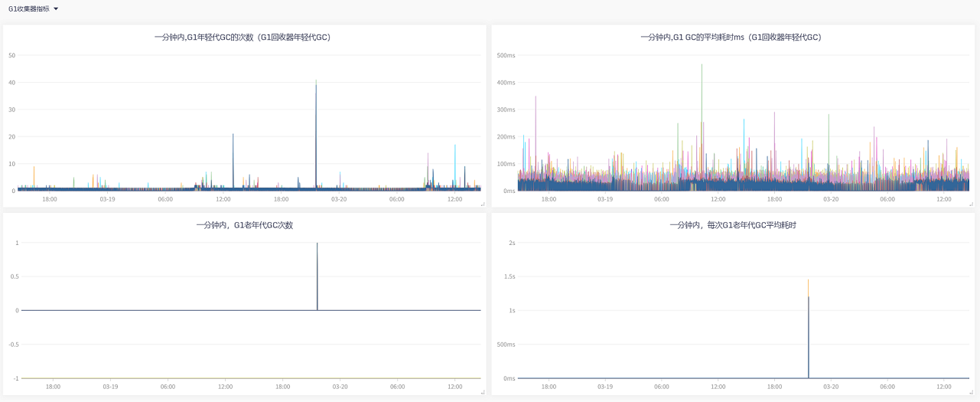Click the spike reaching 21 in young GC count chart
Image resolution: width=980 pixels, height=402 pixels.
[x=233, y=135]
